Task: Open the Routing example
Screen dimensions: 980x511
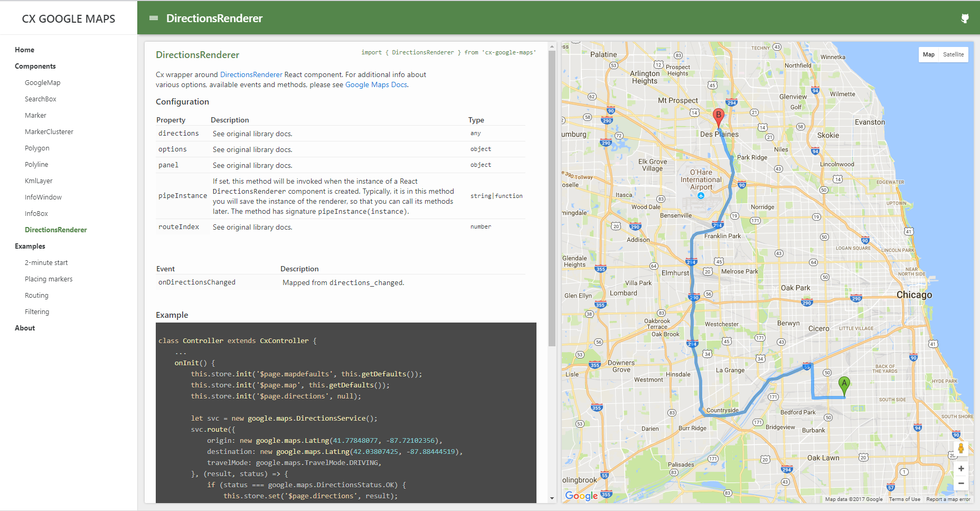Action: [x=36, y=295]
